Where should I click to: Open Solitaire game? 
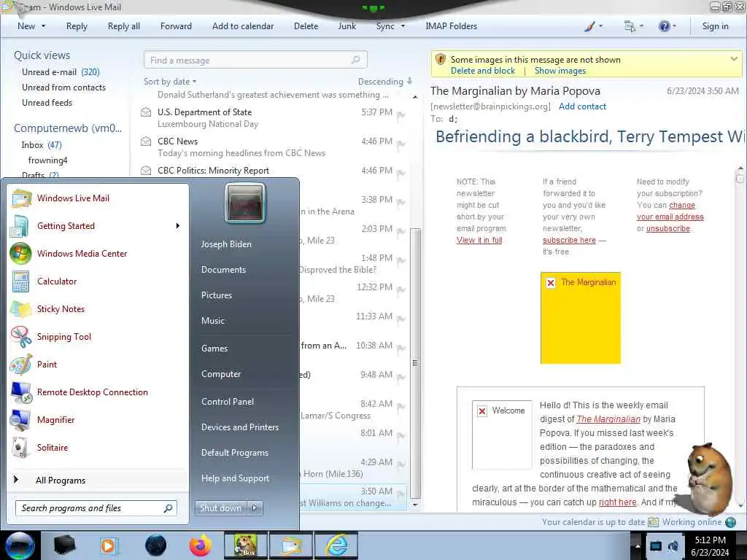pyautogui.click(x=53, y=447)
